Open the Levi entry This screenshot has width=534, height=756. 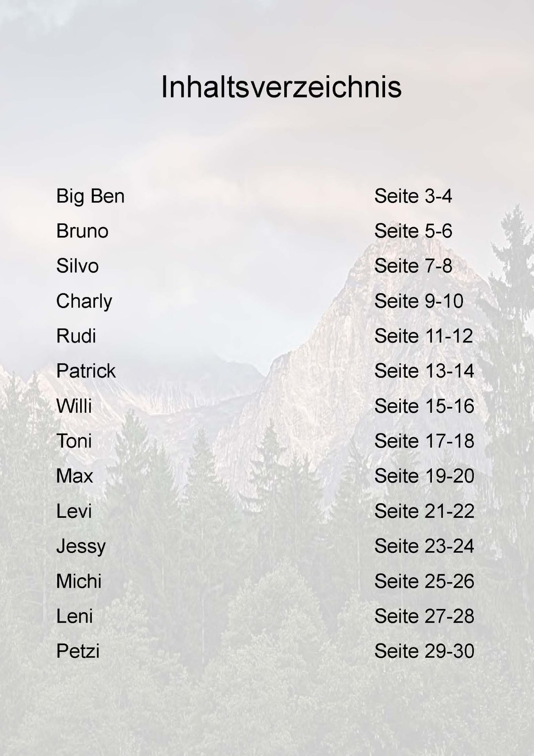coord(74,511)
